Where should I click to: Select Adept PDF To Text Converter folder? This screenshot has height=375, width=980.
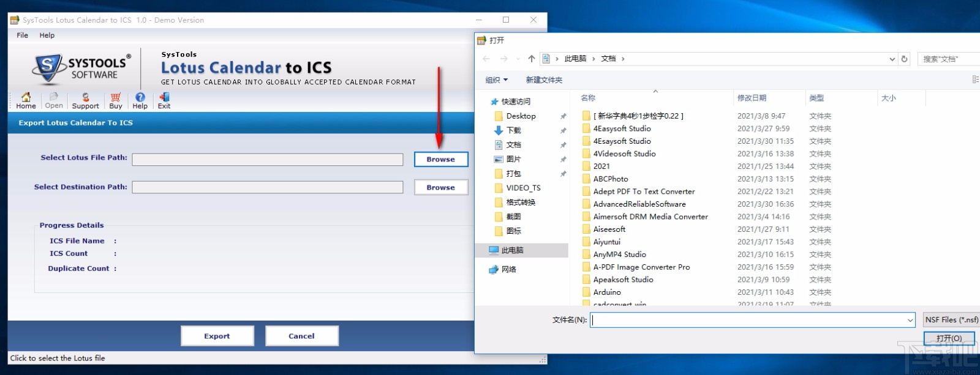point(644,191)
